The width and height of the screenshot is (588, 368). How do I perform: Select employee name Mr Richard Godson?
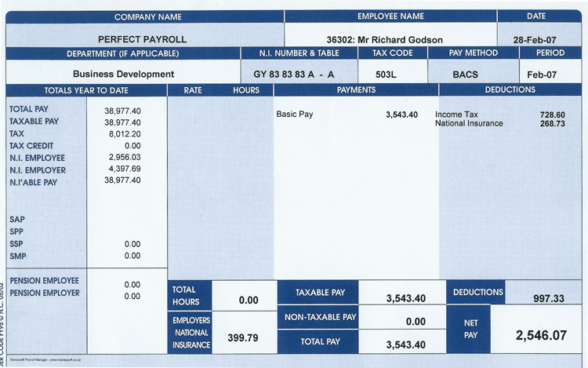click(x=384, y=39)
